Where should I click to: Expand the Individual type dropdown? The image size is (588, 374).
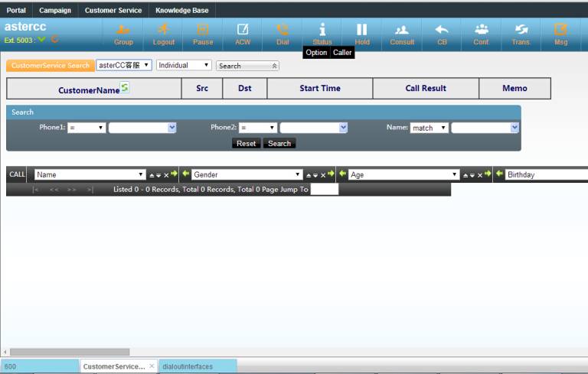(x=184, y=66)
